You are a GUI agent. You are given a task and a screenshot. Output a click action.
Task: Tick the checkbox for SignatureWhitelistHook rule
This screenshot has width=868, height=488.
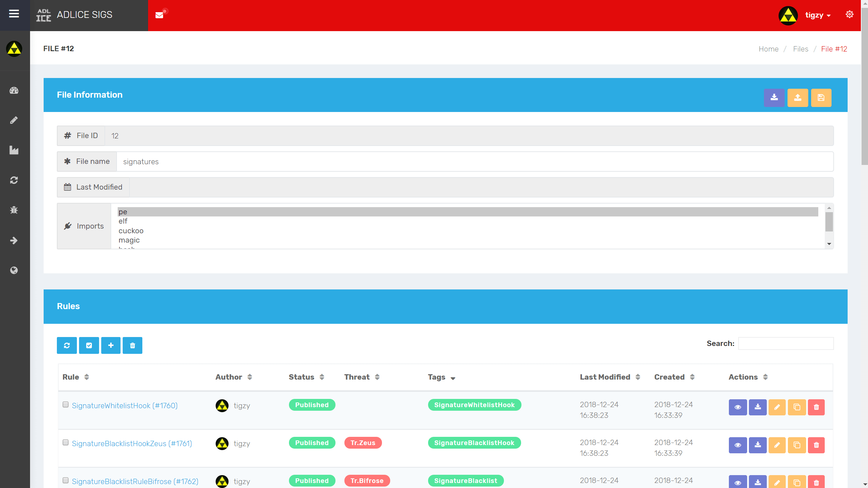65,405
